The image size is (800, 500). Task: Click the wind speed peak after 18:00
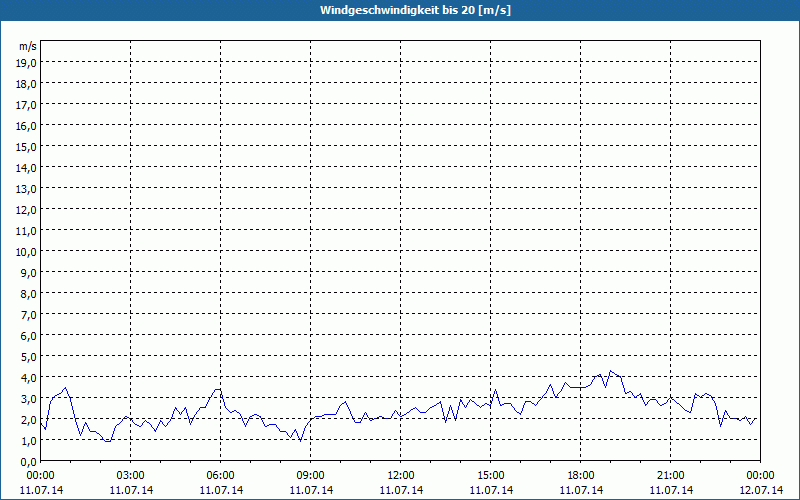click(x=611, y=371)
